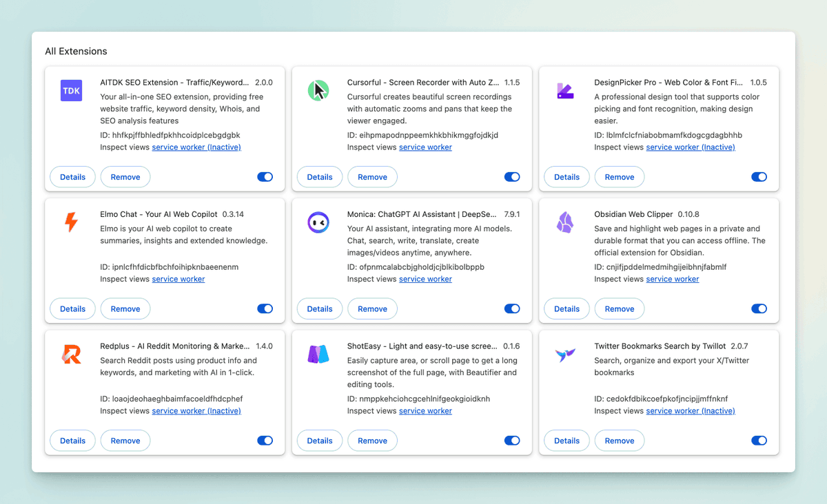This screenshot has height=504, width=827.
Task: Open Details for Elmo Chat
Action: [72, 308]
